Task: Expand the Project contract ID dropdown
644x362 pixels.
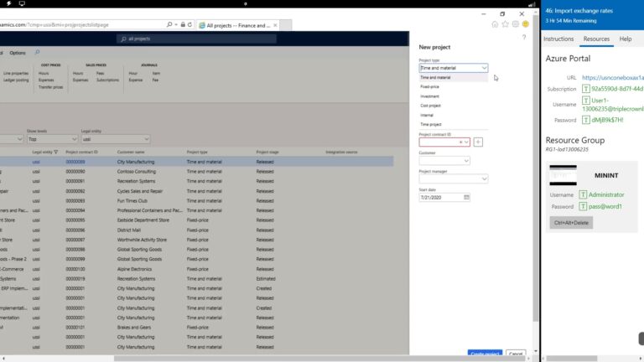Action: click(466, 142)
